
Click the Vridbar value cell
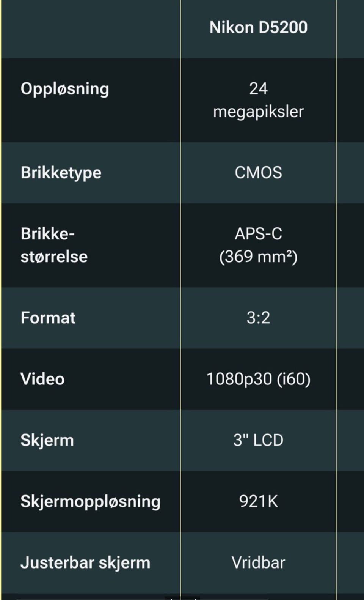pyautogui.click(x=258, y=562)
